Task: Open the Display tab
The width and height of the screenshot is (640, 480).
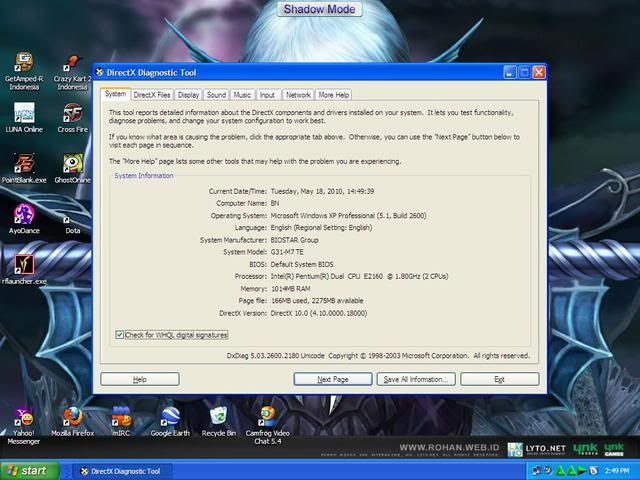Action: [188, 95]
